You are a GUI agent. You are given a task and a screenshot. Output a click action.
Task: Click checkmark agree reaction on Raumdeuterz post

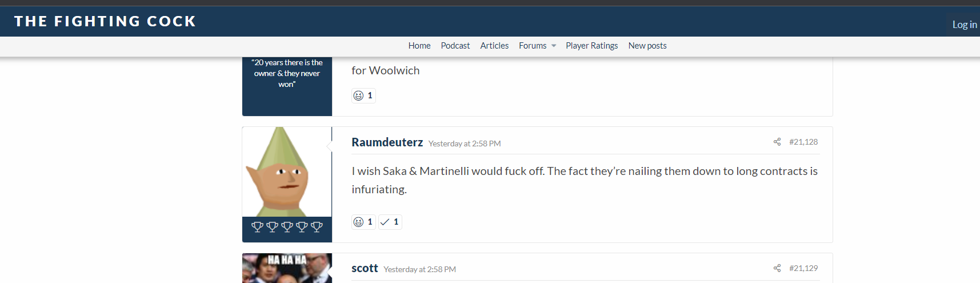[390, 222]
